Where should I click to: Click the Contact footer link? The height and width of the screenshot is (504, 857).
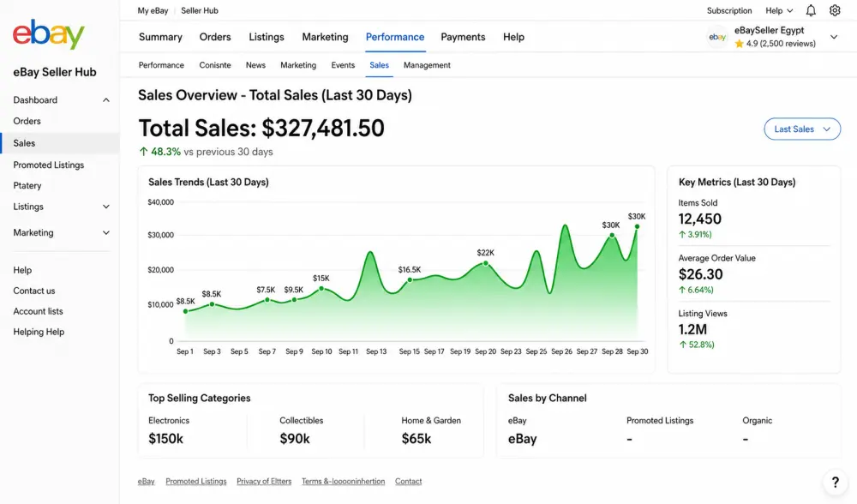click(408, 482)
